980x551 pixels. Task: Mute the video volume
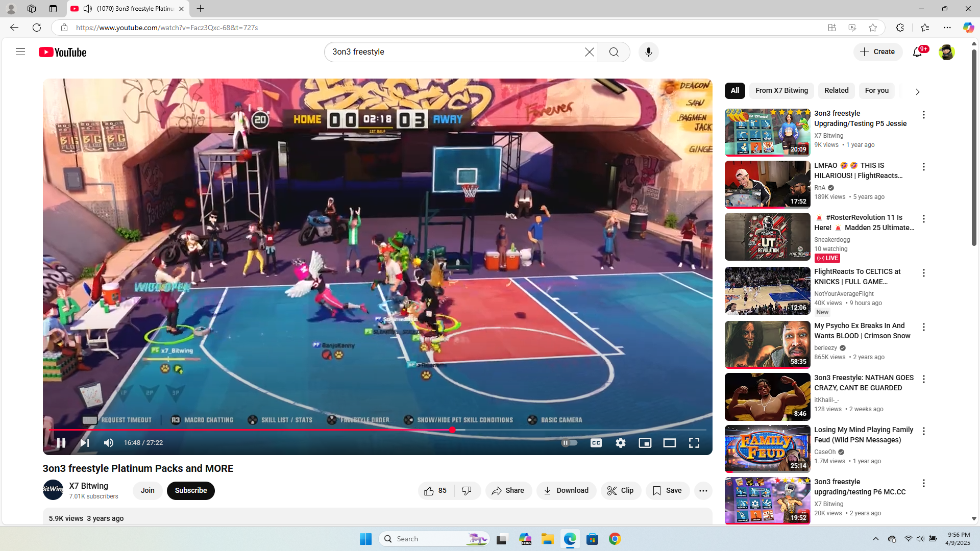tap(109, 443)
